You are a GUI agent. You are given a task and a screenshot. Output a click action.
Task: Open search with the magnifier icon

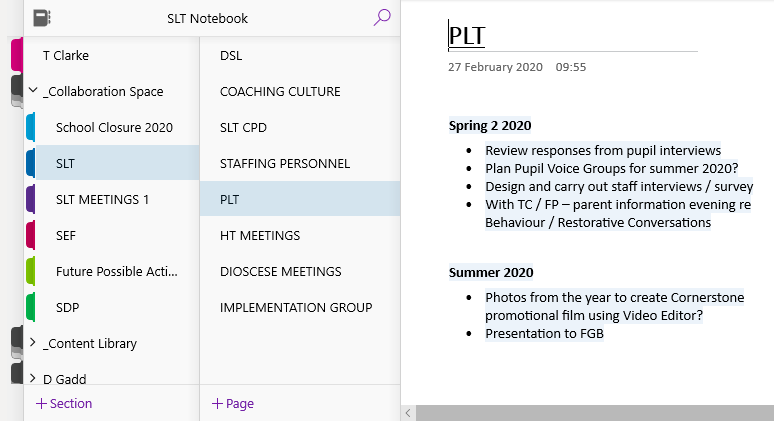(381, 18)
